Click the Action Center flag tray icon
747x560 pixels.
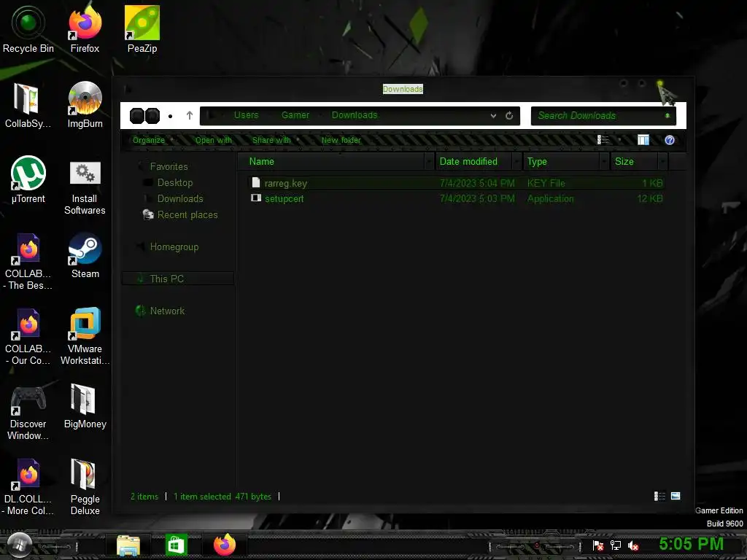pyautogui.click(x=598, y=545)
